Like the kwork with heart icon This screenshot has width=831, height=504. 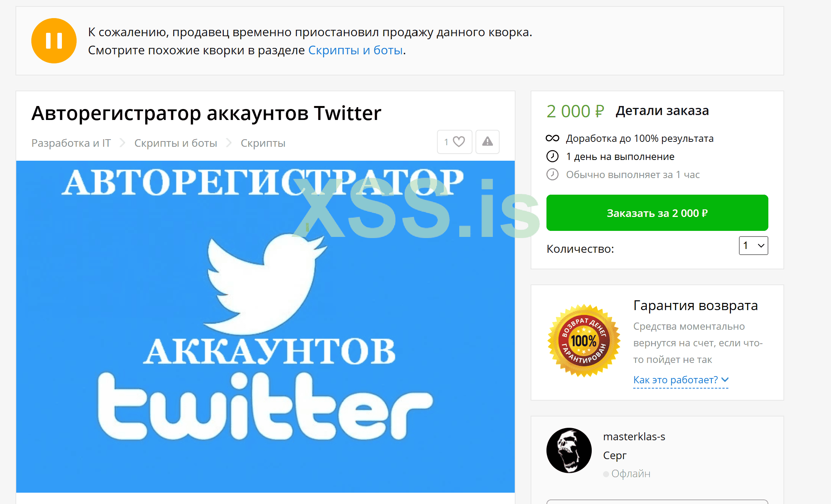click(455, 142)
